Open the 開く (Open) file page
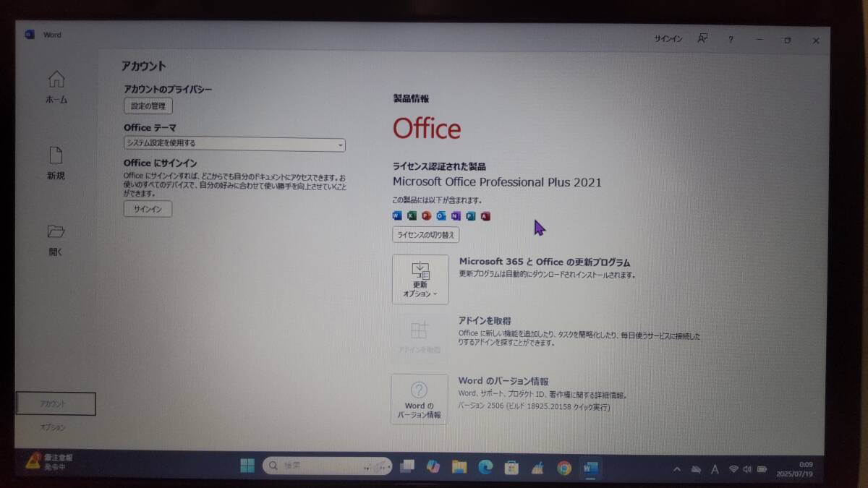This screenshot has height=488, width=868. coord(56,241)
